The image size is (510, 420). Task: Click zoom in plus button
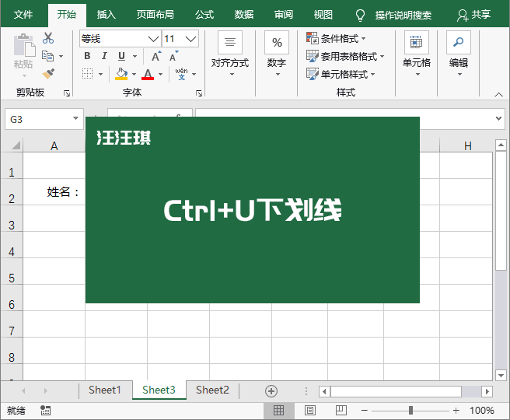(456, 411)
